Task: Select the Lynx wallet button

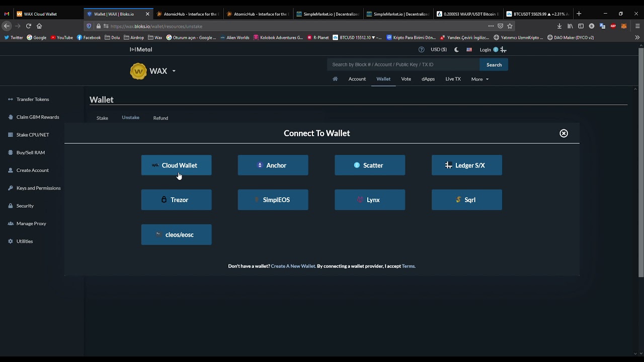Action: tap(370, 200)
